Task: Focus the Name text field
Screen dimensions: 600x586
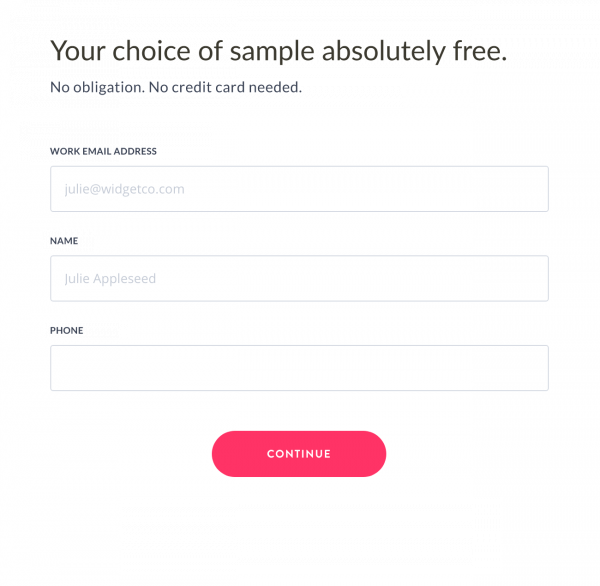Action: 299,279
